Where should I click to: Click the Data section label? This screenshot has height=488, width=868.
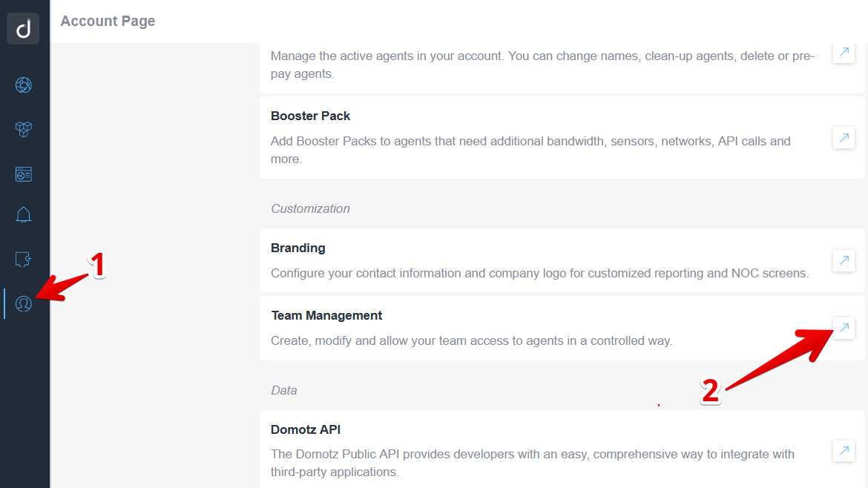(x=283, y=390)
